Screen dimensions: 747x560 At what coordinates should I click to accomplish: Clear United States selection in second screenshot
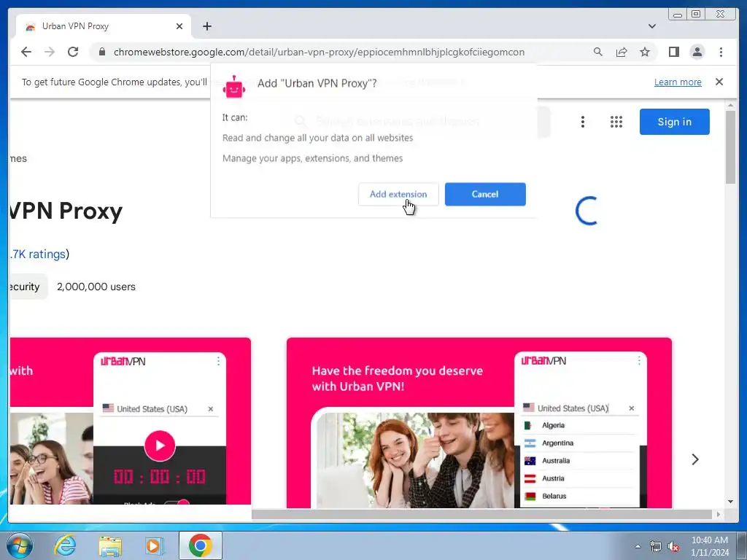[x=631, y=408]
